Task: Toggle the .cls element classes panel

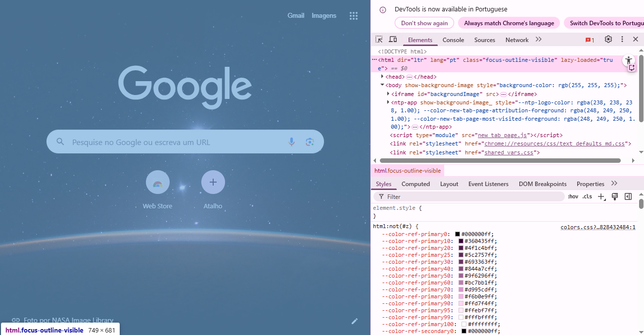Action: pyautogui.click(x=587, y=196)
